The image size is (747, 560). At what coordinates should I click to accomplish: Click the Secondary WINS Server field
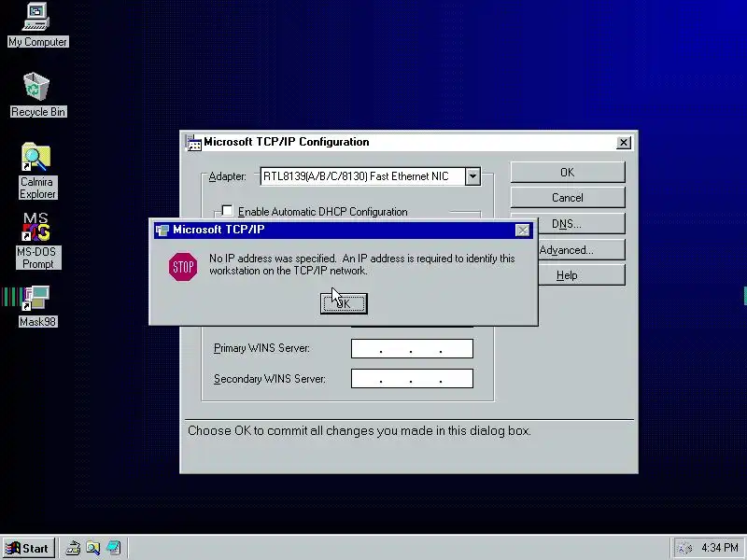[412, 379]
